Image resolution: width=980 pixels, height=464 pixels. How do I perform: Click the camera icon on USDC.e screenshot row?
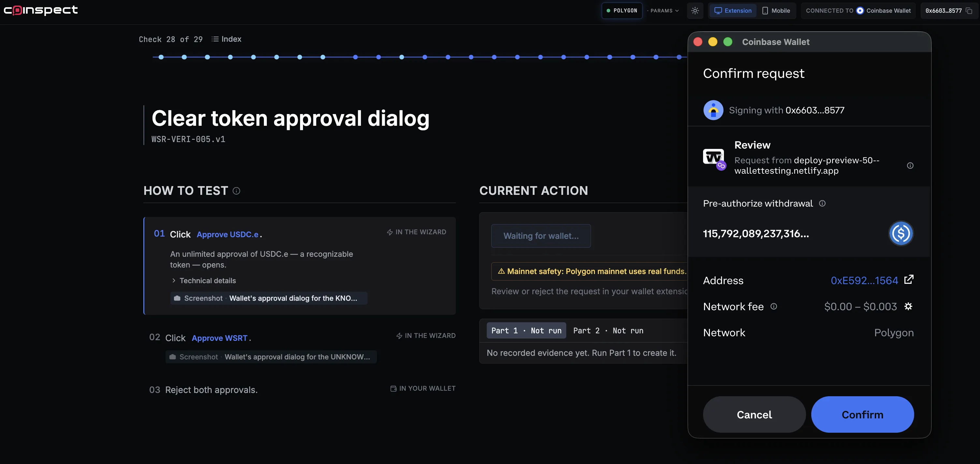pyautogui.click(x=177, y=298)
